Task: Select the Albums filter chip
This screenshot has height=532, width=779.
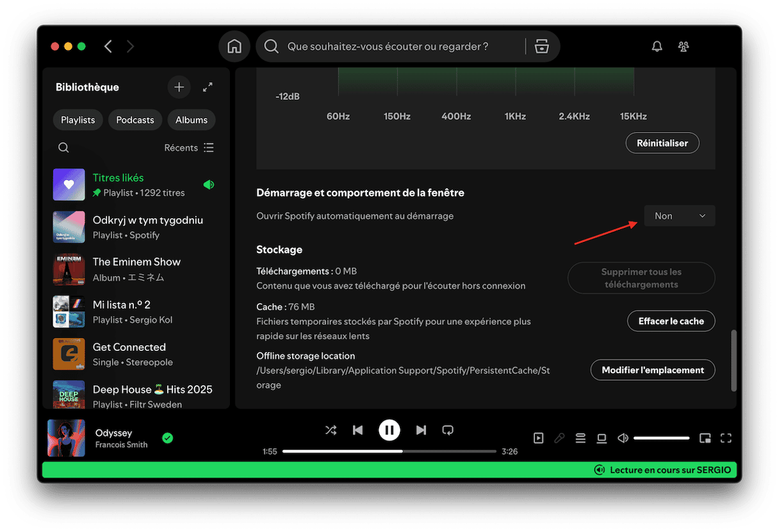Action: tap(191, 120)
